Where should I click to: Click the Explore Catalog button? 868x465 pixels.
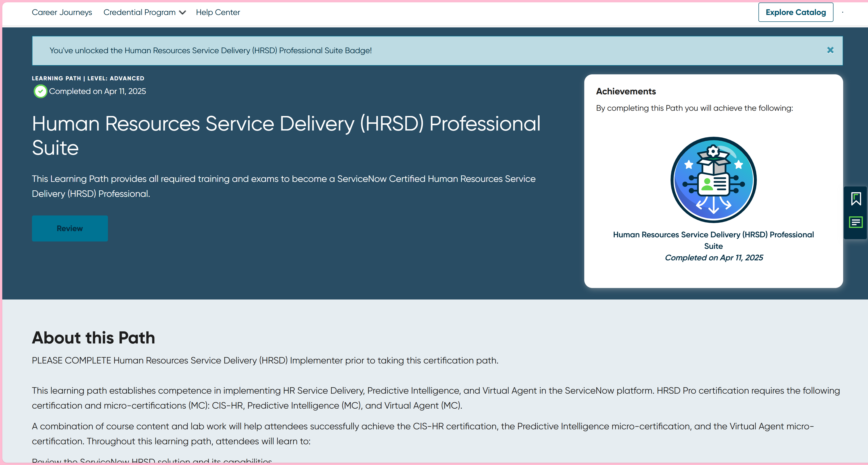tap(796, 12)
